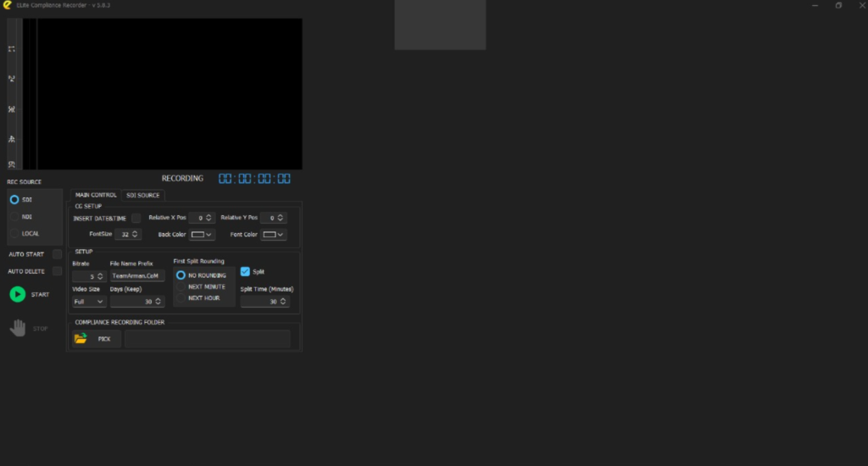Click the File Name Prefix text field
This screenshot has width=868, height=466.
pos(136,276)
